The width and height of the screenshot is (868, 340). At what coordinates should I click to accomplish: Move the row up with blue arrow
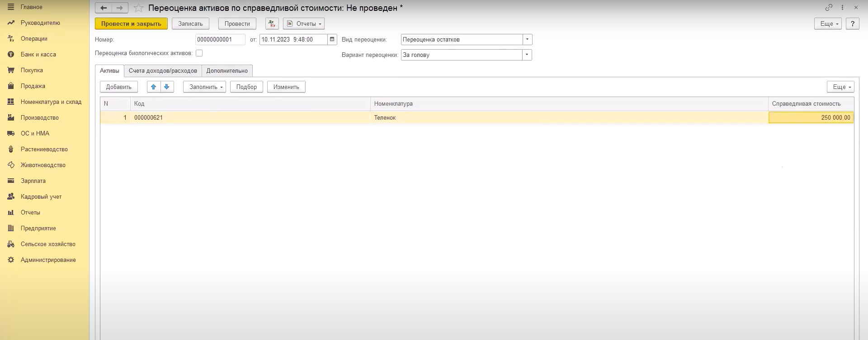[x=154, y=87]
